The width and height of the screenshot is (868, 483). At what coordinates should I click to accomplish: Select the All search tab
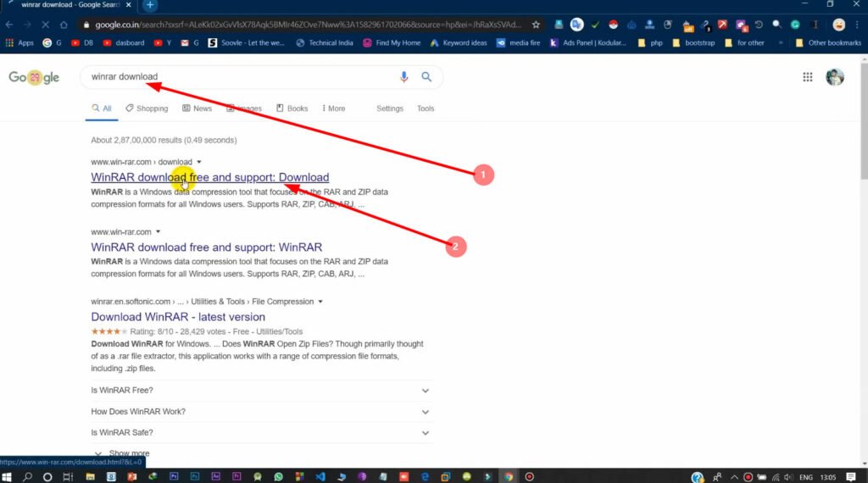102,108
